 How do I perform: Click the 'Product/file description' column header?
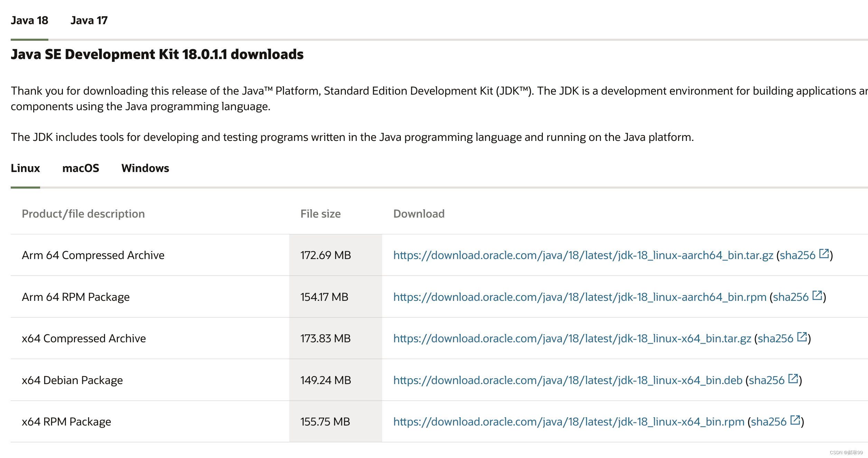(x=83, y=214)
